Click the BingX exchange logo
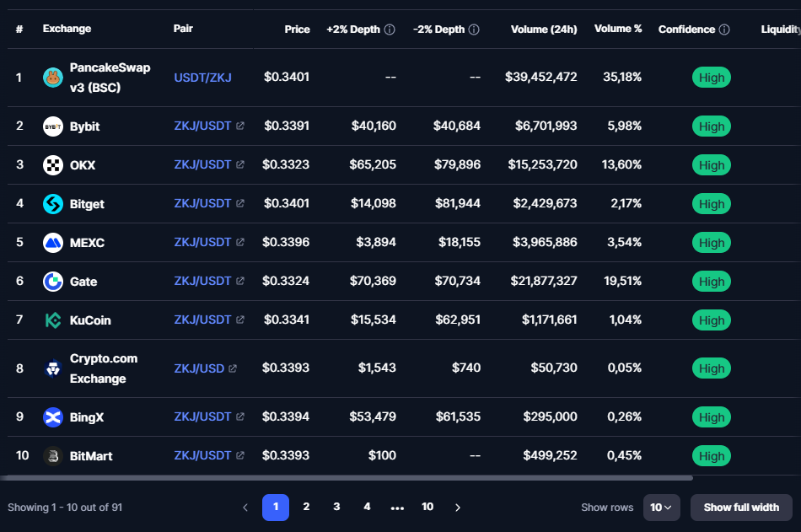801x532 pixels. coord(53,417)
